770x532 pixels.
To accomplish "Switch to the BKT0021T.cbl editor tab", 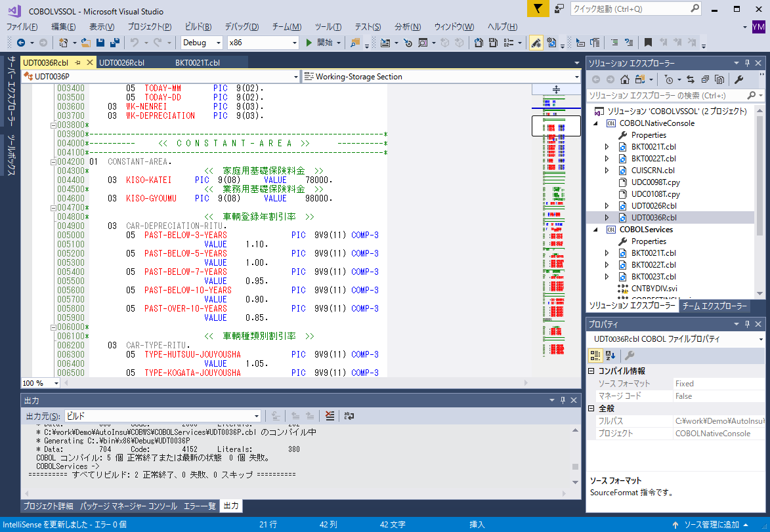I will (198, 63).
